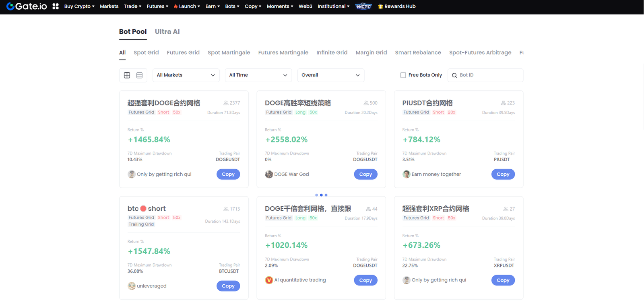Open the Overall sorting dropdown
This screenshot has width=644, height=302.
click(x=331, y=75)
